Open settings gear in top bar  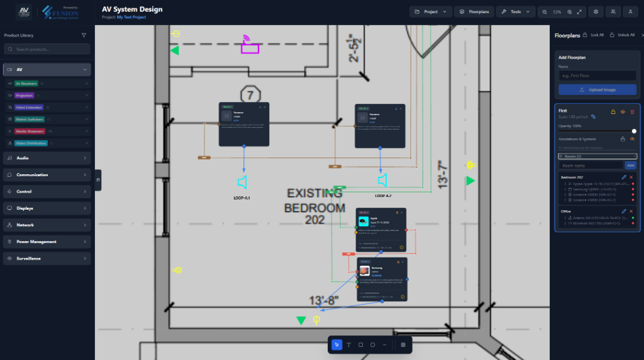click(596, 12)
